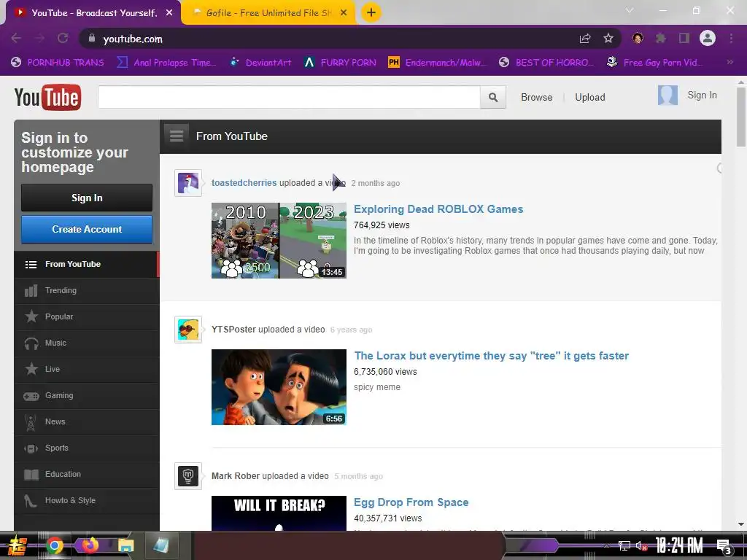
Task: Click the blank profile avatar near Sign In
Action: tap(667, 96)
